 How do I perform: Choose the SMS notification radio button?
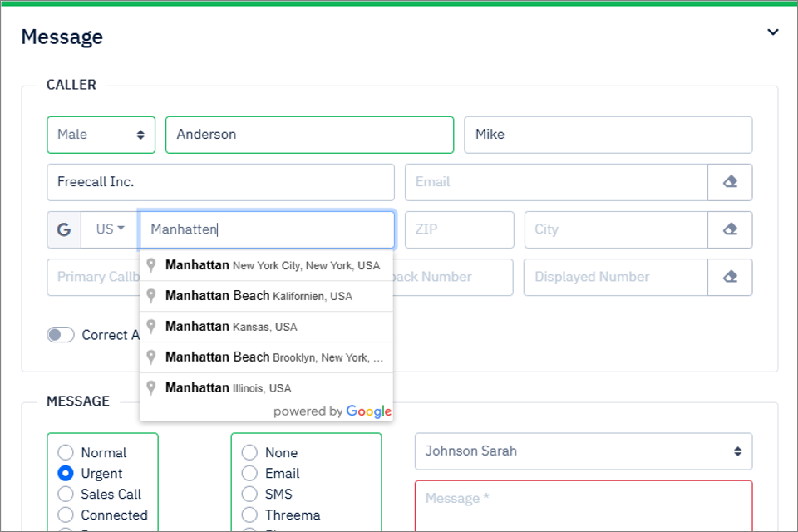pyautogui.click(x=249, y=495)
